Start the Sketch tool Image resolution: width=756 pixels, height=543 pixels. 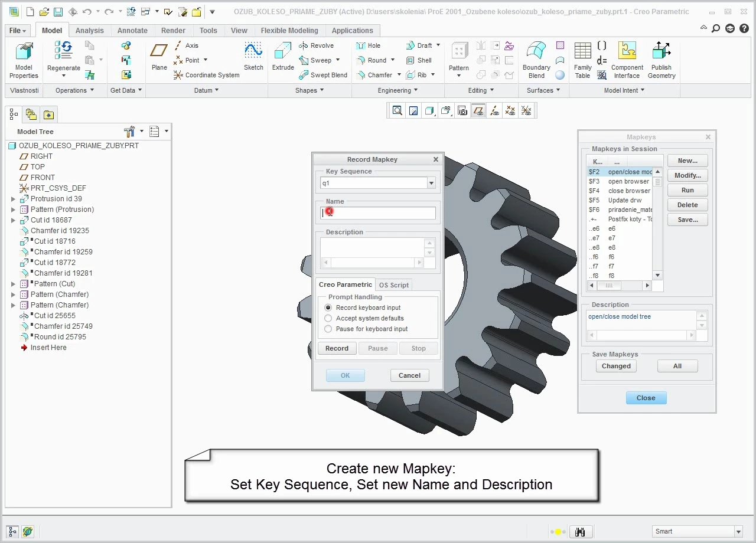(x=253, y=57)
